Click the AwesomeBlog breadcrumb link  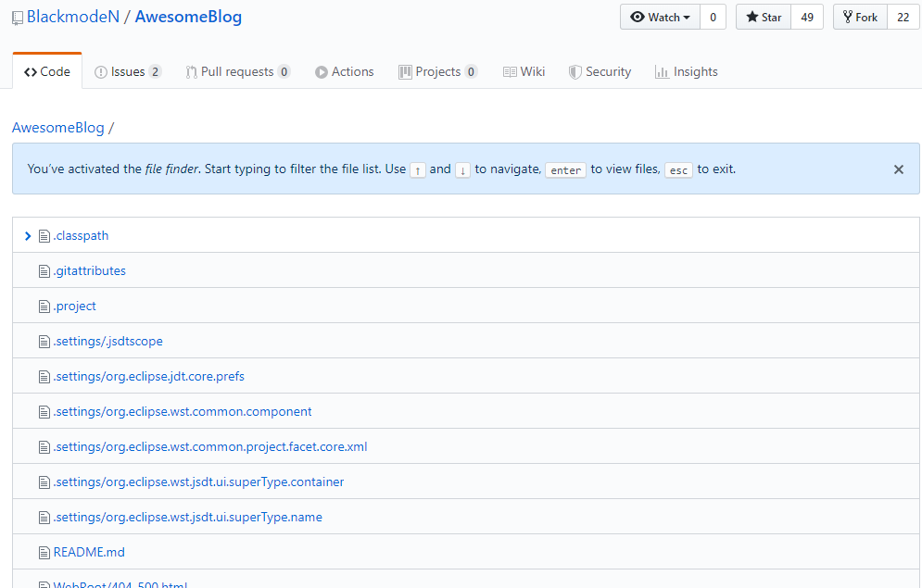point(58,128)
